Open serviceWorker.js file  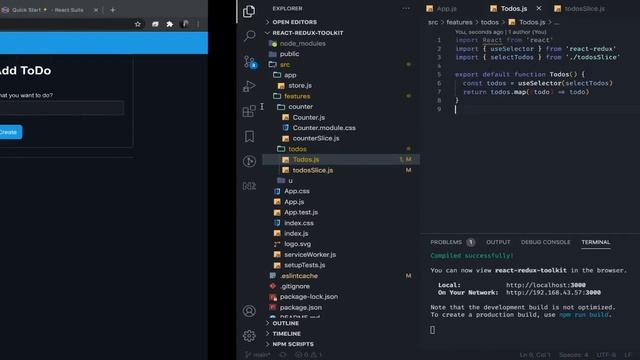[x=310, y=255]
